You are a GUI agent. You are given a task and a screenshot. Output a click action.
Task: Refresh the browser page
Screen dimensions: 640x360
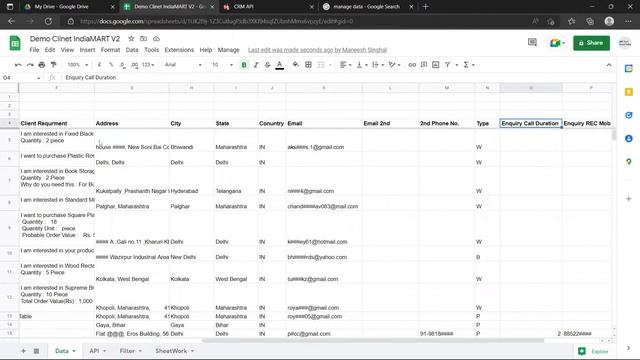[48, 21]
